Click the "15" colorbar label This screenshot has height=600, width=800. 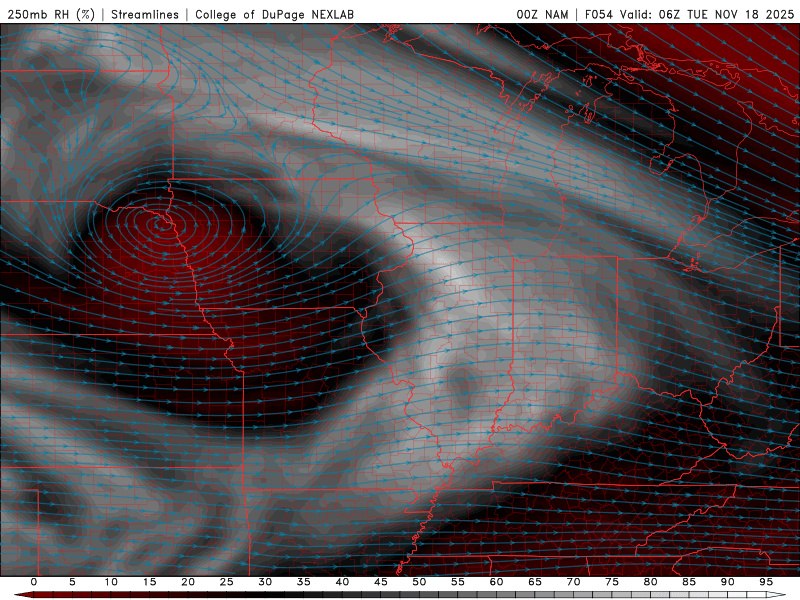click(149, 582)
